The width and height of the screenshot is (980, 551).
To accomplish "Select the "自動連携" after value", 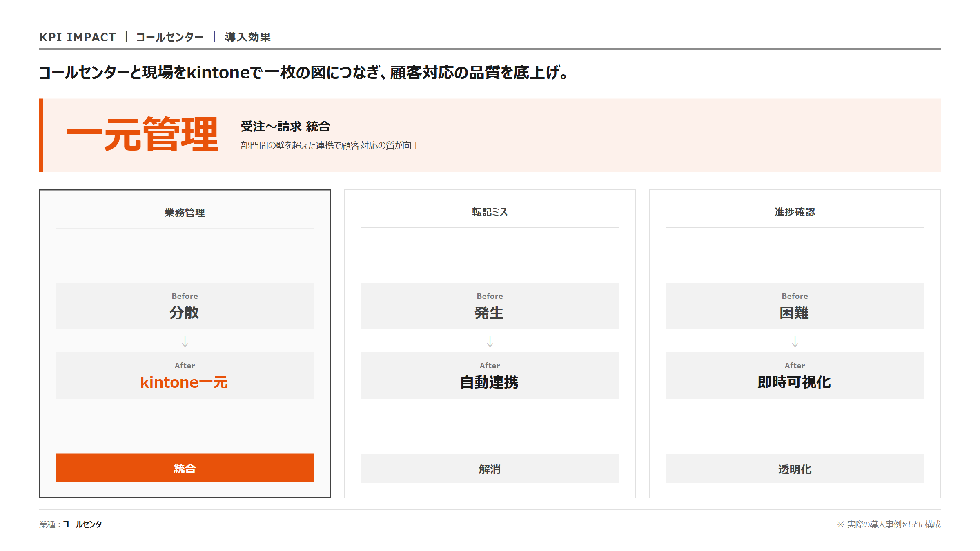I will click(x=489, y=382).
